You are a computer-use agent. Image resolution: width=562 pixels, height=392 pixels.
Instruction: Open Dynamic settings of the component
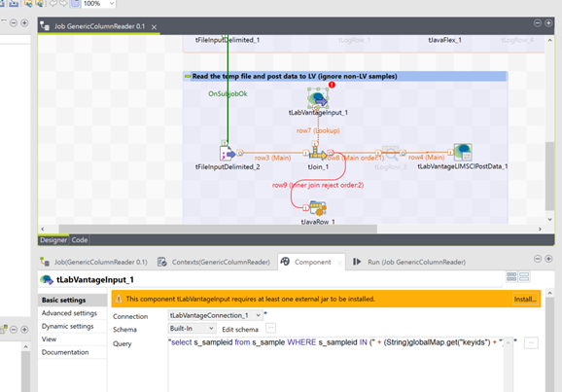(72, 326)
